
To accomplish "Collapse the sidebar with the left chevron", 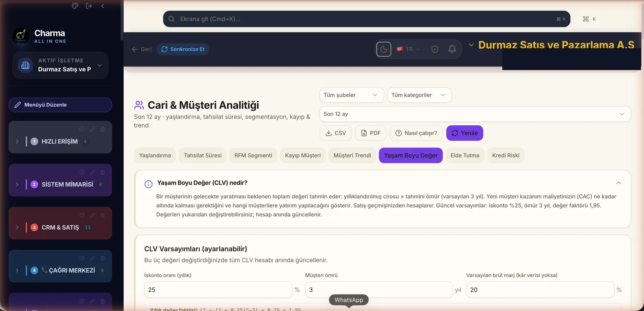I will [103, 6].
